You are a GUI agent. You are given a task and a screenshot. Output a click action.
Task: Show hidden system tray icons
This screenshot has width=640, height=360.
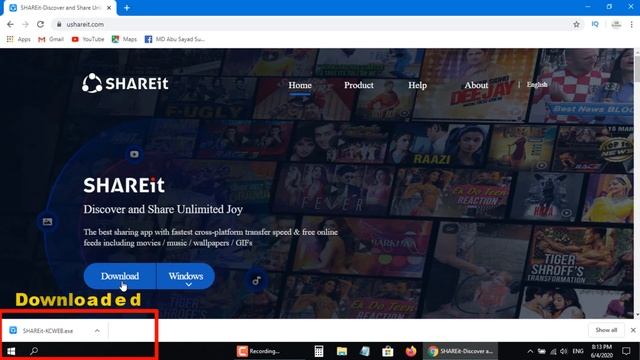[x=530, y=351]
